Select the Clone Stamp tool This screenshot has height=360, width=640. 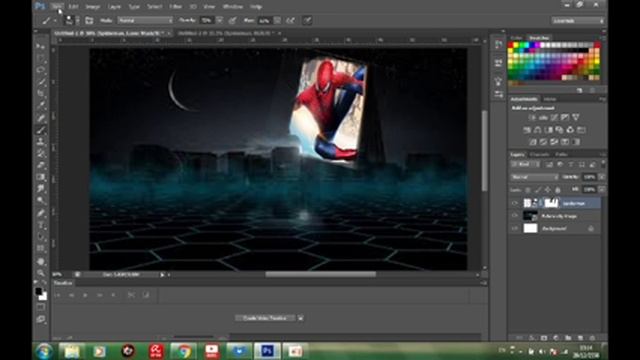point(41,142)
